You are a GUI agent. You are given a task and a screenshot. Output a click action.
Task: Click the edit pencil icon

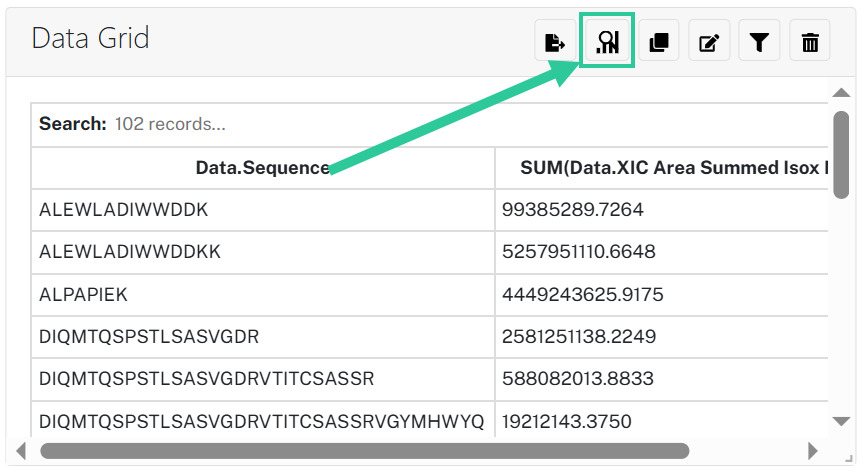[709, 41]
